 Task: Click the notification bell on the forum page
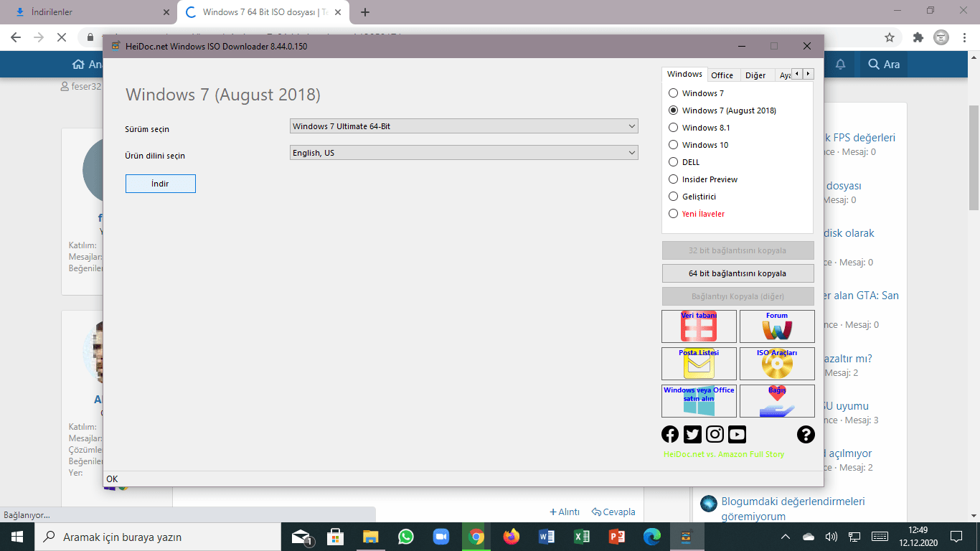(840, 65)
